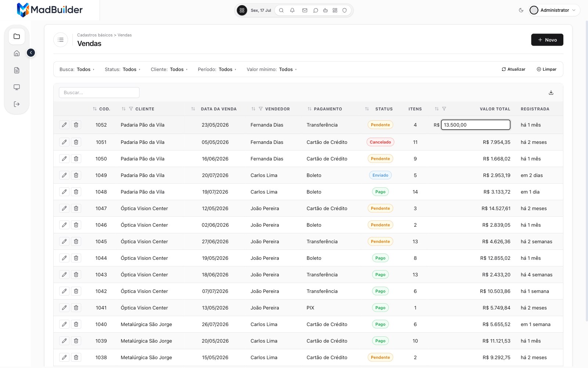Sort by VENDEDOR column header

(253, 109)
